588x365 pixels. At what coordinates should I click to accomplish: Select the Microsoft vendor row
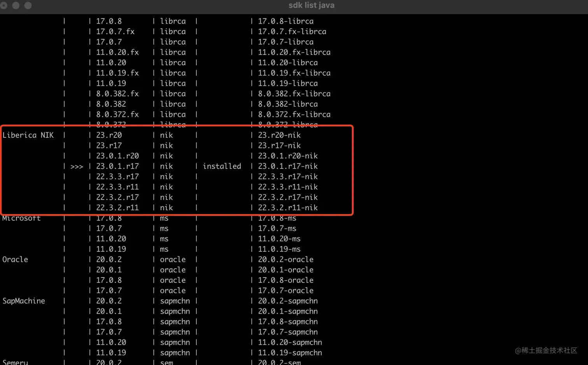(21, 218)
